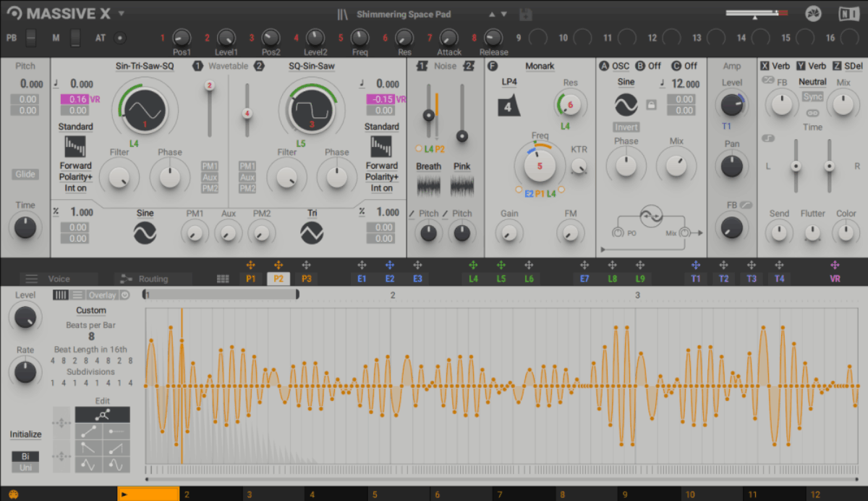Screen dimensions: 868x501
Task: Select the point edit tool icon
Action: pos(103,414)
